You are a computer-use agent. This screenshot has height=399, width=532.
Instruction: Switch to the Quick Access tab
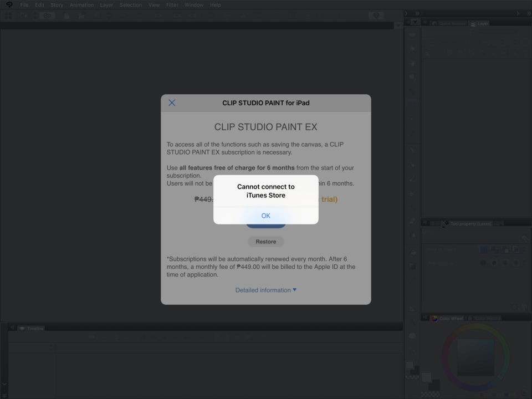click(448, 23)
